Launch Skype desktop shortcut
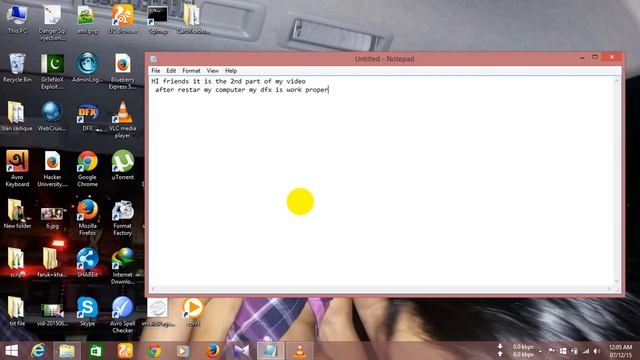Image resolution: width=640 pixels, height=360 pixels. pos(87,311)
